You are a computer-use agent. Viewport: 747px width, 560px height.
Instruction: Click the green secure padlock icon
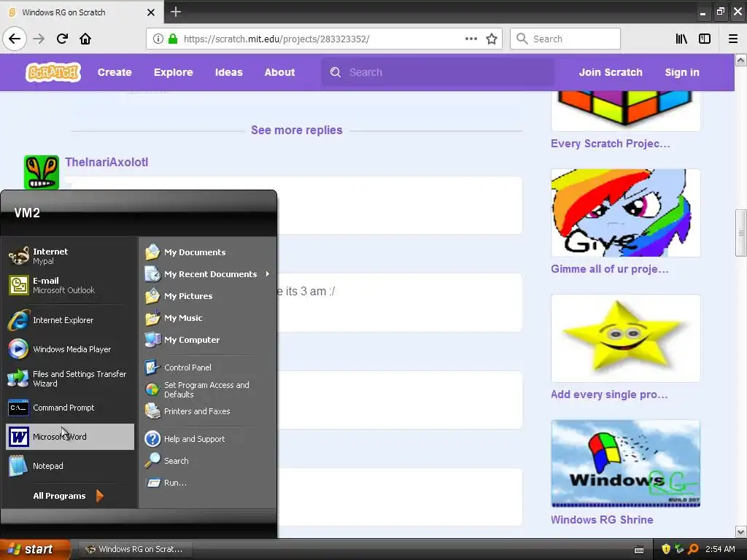coord(173,39)
